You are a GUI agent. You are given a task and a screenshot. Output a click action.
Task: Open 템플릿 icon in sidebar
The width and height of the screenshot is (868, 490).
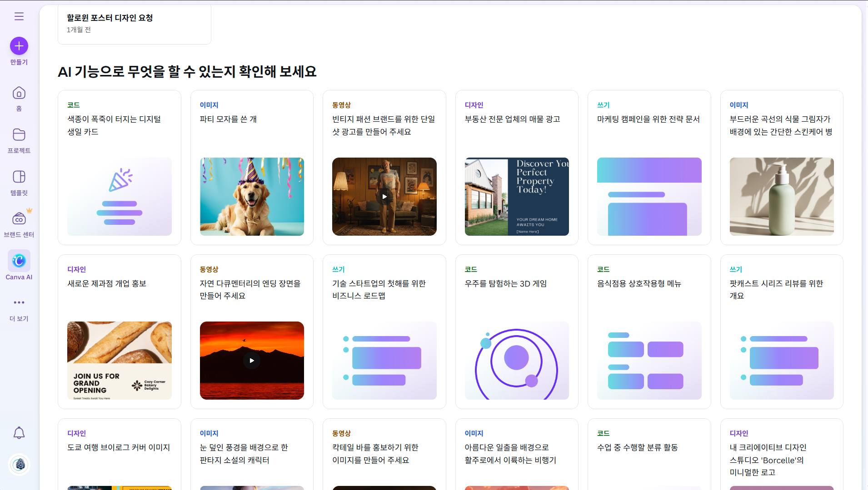click(19, 177)
